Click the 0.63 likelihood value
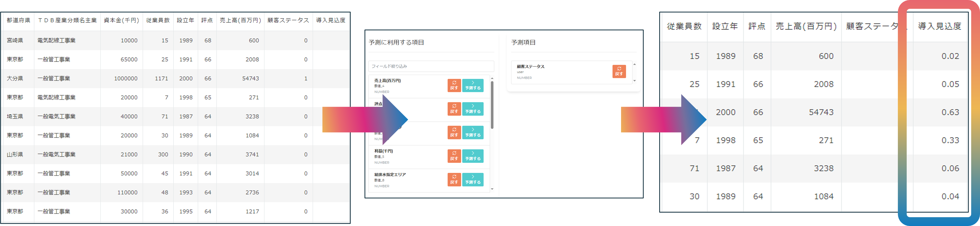 [x=950, y=112]
